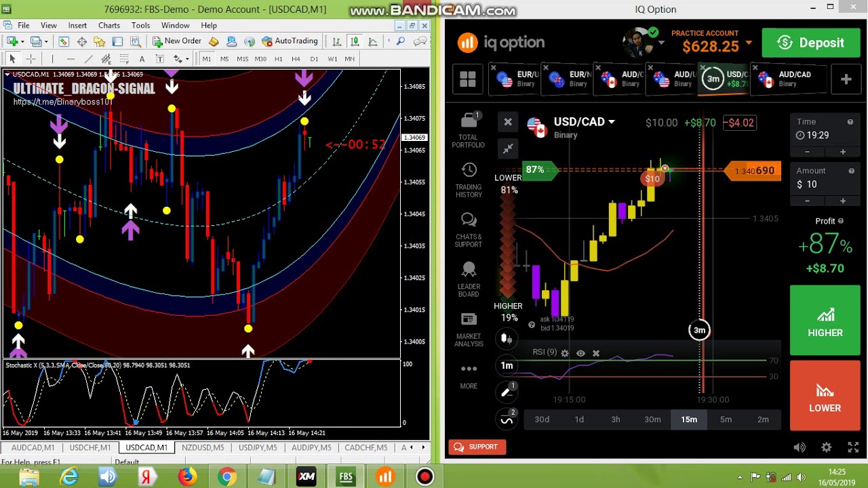868x488 pixels.
Task: Click the HIGHER trade button
Action: point(825,321)
